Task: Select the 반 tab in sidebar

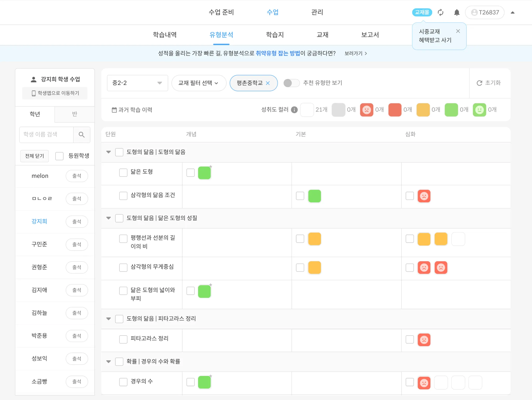Action: [x=75, y=114]
